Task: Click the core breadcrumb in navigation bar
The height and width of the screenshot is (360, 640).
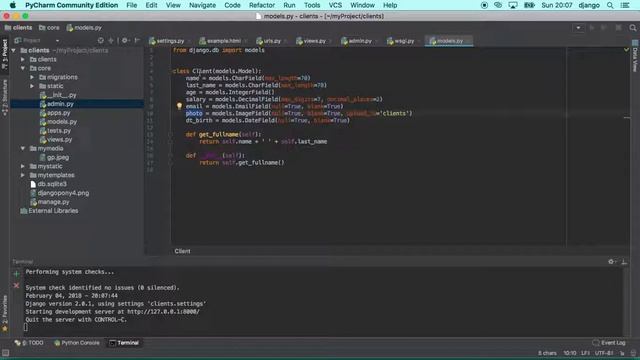Action: (x=49, y=28)
